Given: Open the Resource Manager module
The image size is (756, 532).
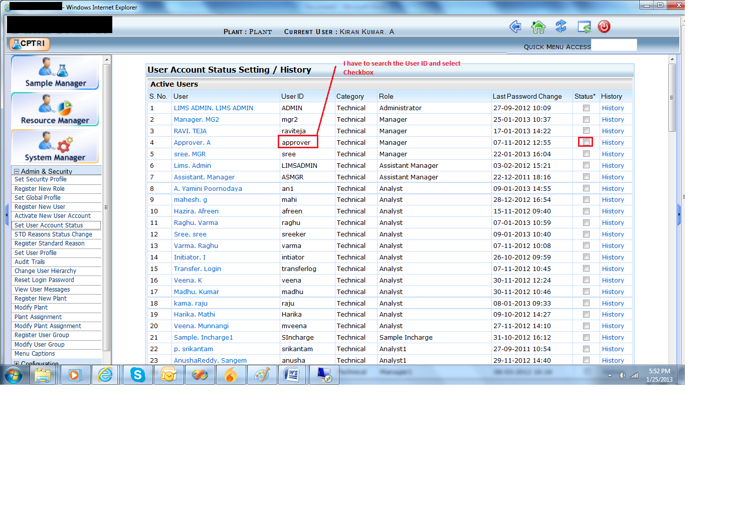Looking at the screenshot, I should pos(55,110).
